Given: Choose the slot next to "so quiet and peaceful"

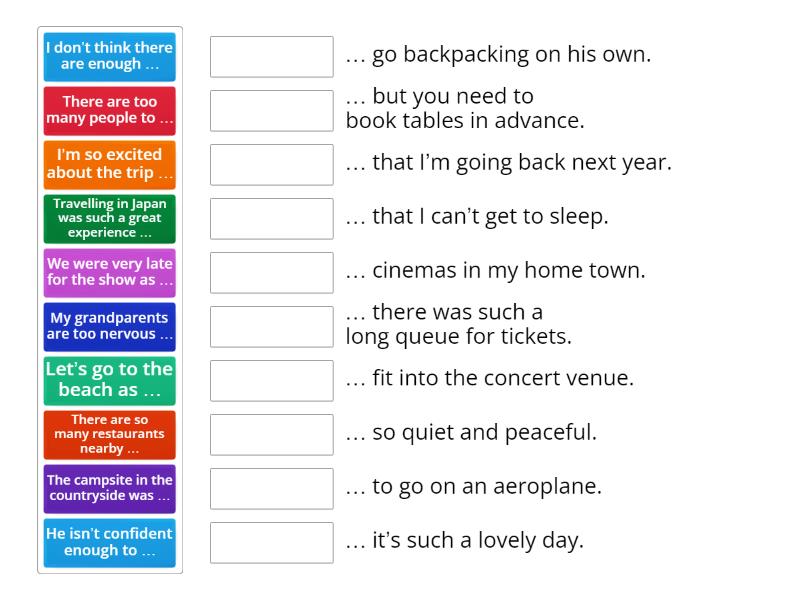Looking at the screenshot, I should pyautogui.click(x=271, y=434).
